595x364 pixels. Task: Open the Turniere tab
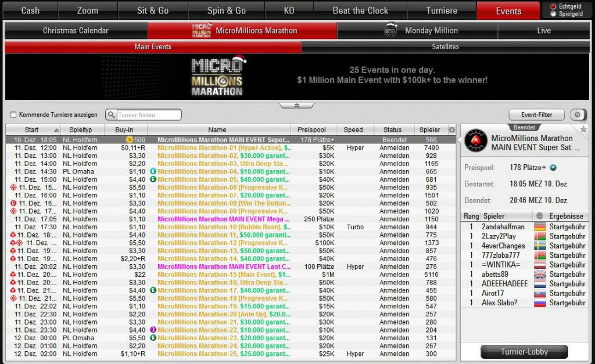coord(442,10)
